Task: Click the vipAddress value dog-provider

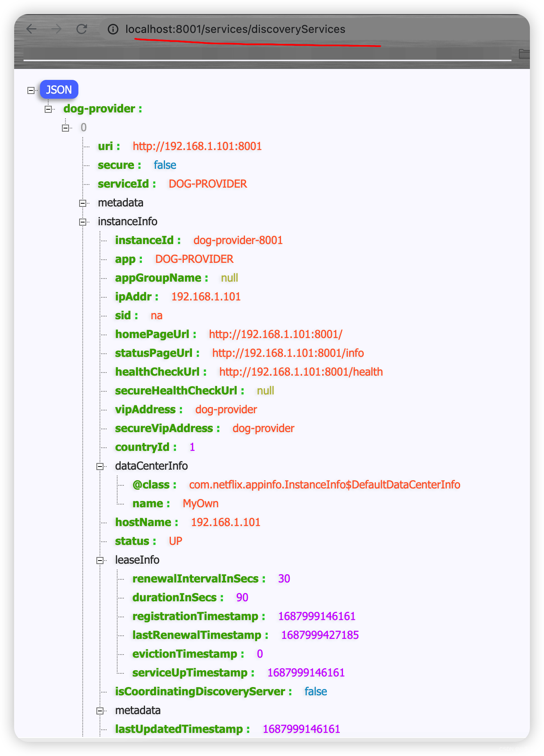Action: (226, 409)
